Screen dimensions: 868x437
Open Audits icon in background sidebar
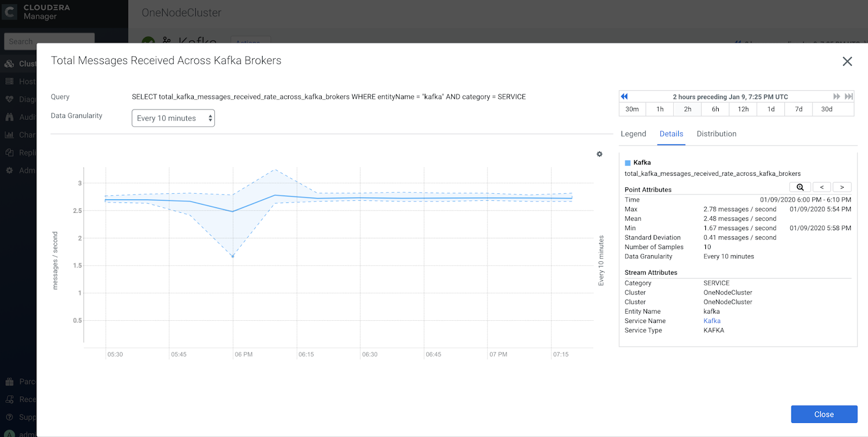[9, 117]
